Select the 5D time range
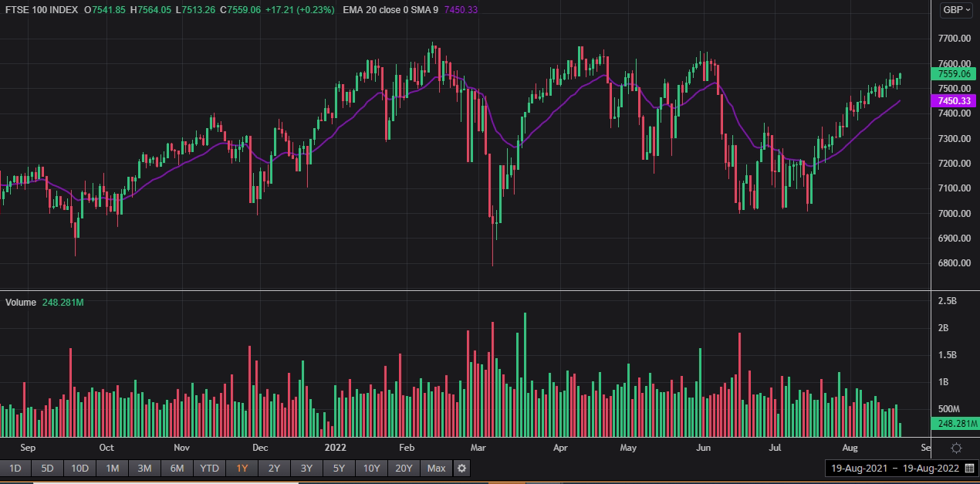 [x=47, y=468]
